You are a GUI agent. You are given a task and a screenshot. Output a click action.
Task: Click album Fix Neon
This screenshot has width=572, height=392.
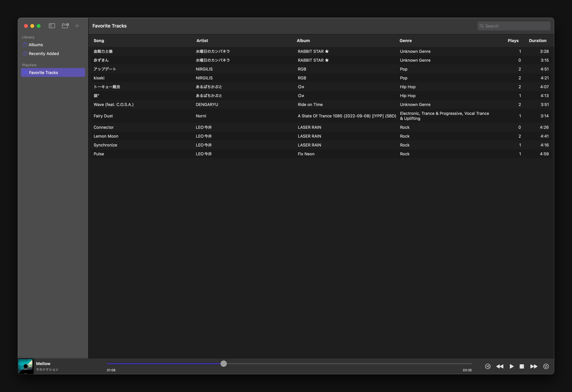point(306,154)
